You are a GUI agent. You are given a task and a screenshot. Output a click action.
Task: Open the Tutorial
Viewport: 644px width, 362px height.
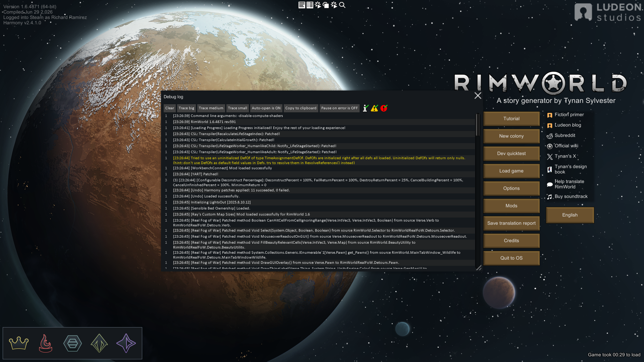[x=512, y=119]
